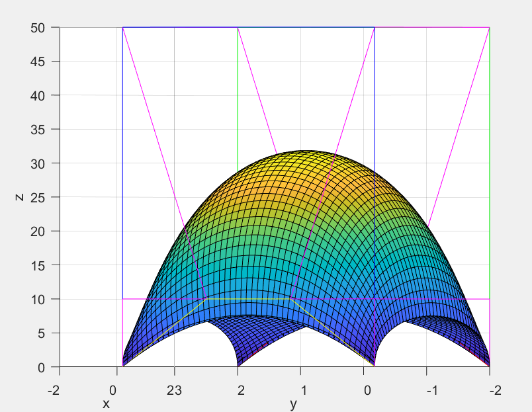
Task: Click the y axis label
Action: tap(293, 403)
